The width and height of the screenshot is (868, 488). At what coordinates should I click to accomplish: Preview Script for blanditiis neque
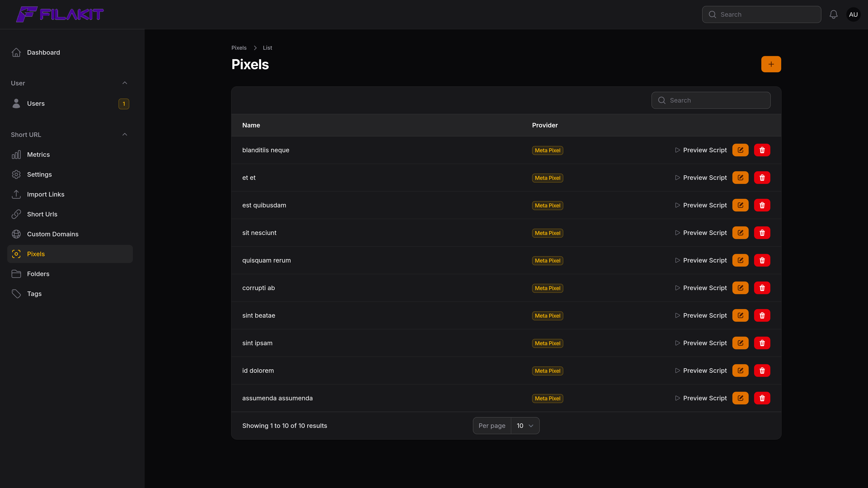701,150
